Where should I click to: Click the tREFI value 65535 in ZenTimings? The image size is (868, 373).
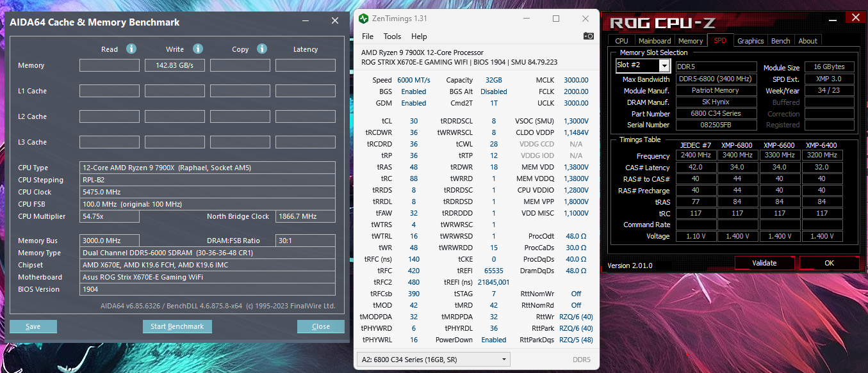coord(494,271)
